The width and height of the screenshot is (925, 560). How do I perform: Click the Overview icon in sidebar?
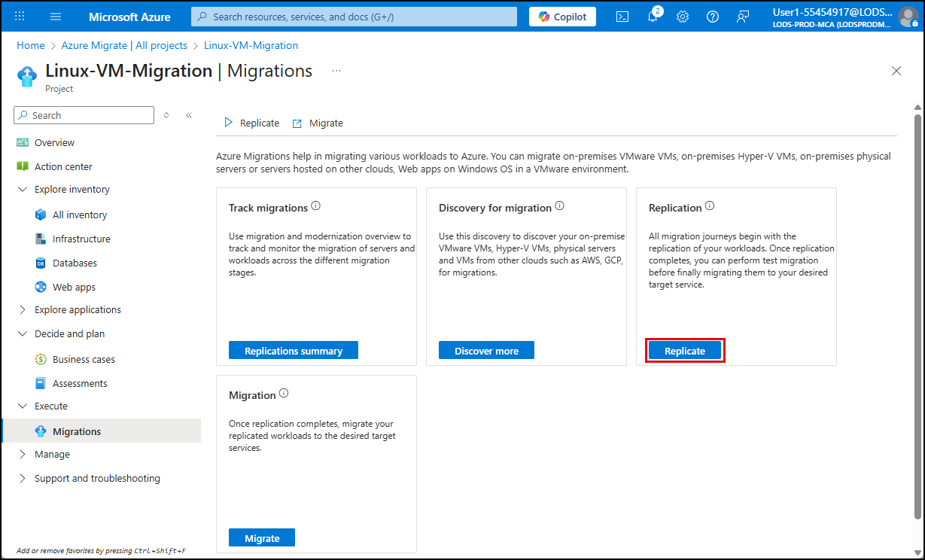(x=22, y=142)
